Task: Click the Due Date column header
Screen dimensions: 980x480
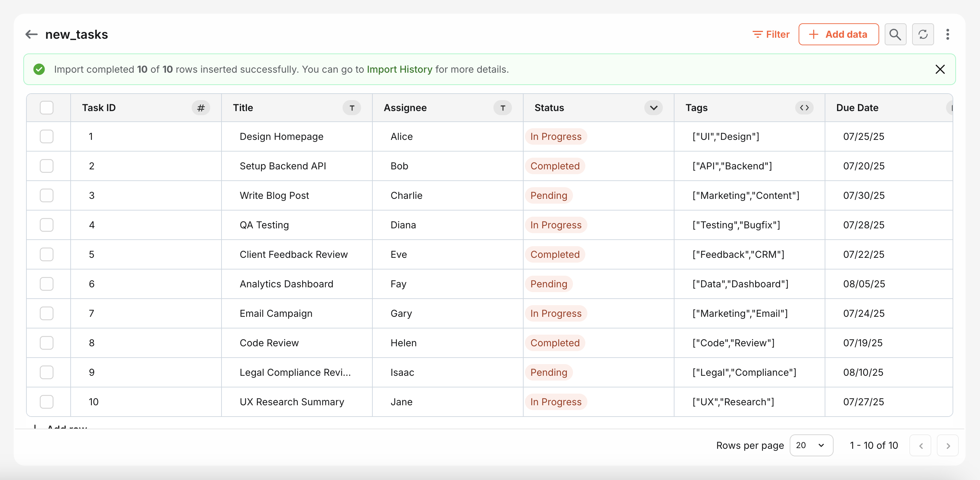Action: coord(889,108)
